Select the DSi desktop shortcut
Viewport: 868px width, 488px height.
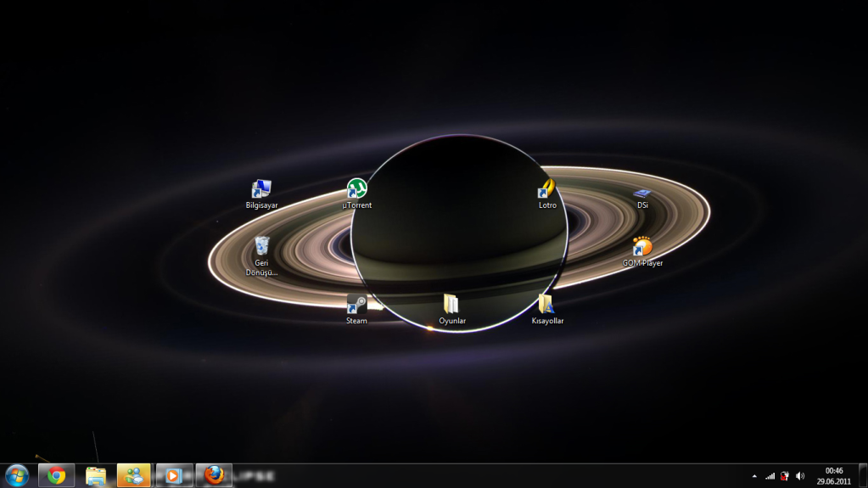(x=642, y=193)
